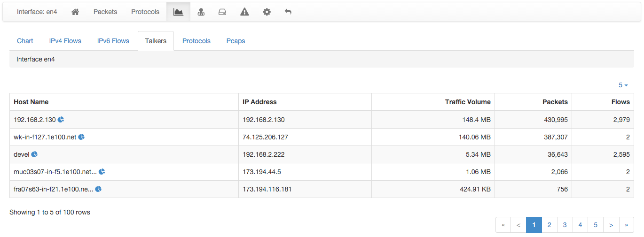Click pie chart icon next to 192.168.2.130
The height and width of the screenshot is (237, 644).
point(61,120)
